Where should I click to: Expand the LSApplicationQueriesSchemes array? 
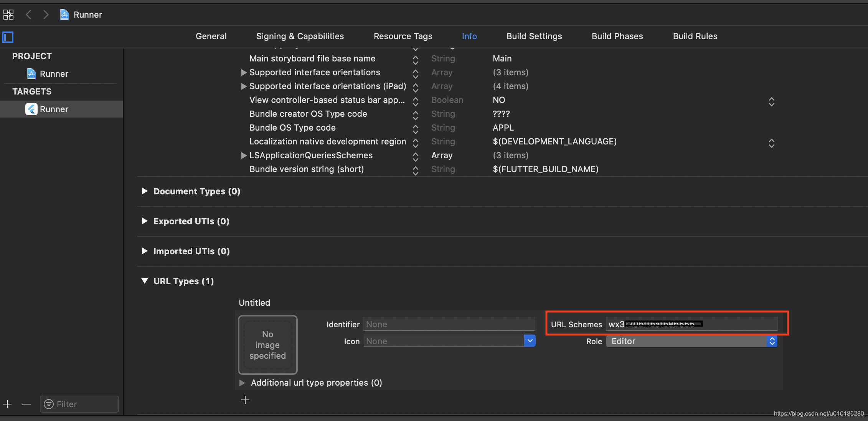[243, 156]
